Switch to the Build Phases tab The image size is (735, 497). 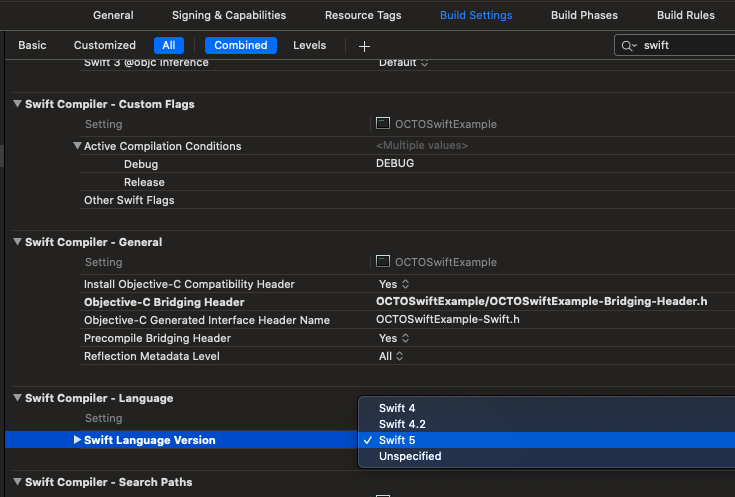coord(584,15)
